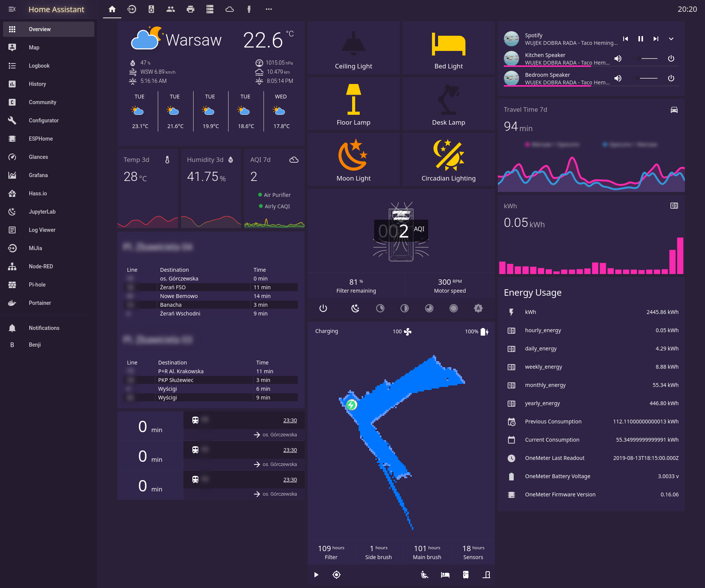Viewport: 705px width, 588px height.
Task: Power off the vacuum cleaner
Action: coord(323,308)
